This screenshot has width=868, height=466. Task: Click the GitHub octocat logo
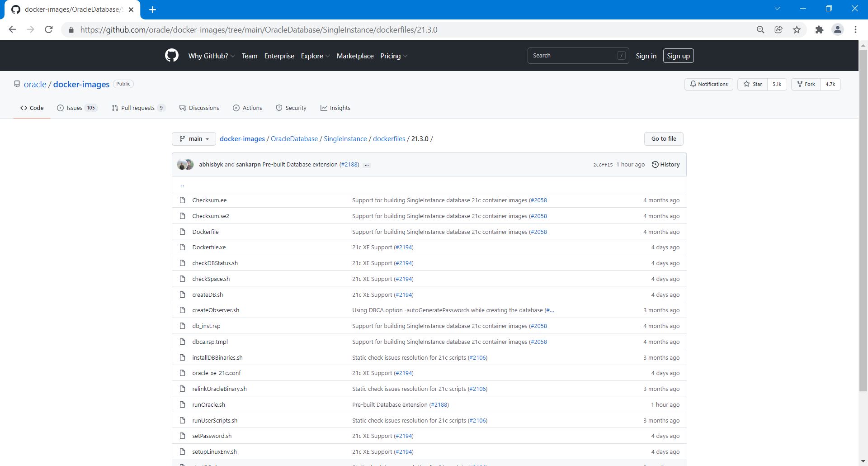click(171, 56)
